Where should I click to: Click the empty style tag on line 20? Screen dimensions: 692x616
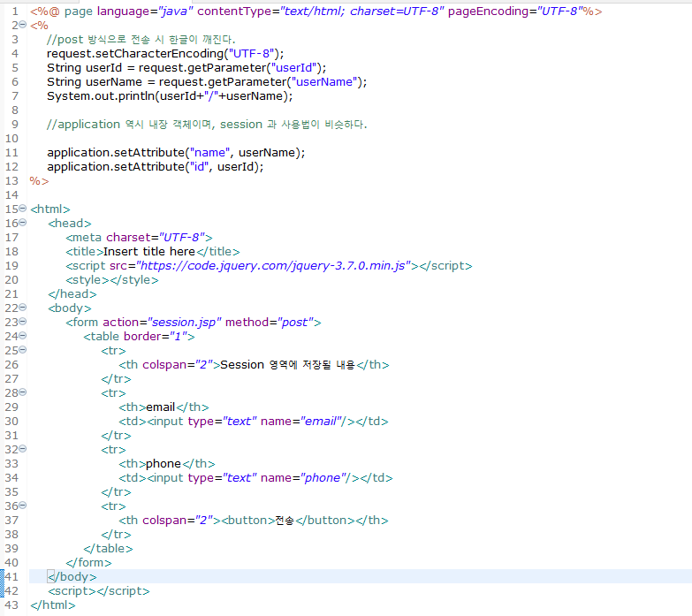(x=112, y=280)
